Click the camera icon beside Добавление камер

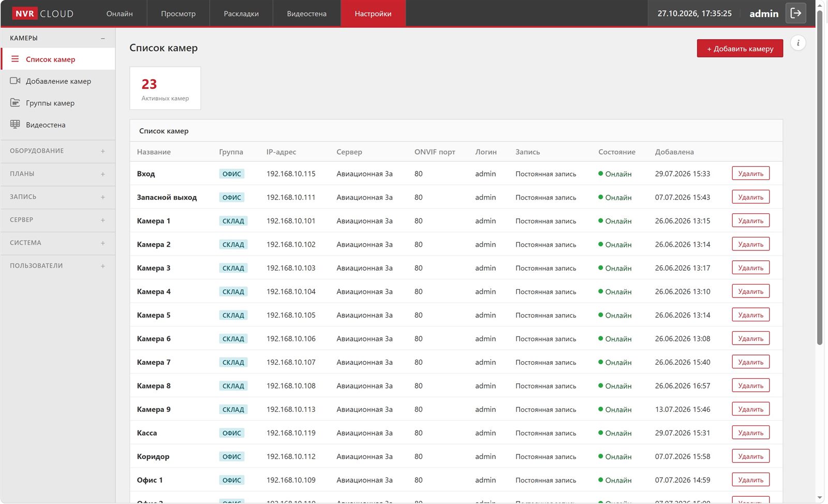[x=15, y=81]
